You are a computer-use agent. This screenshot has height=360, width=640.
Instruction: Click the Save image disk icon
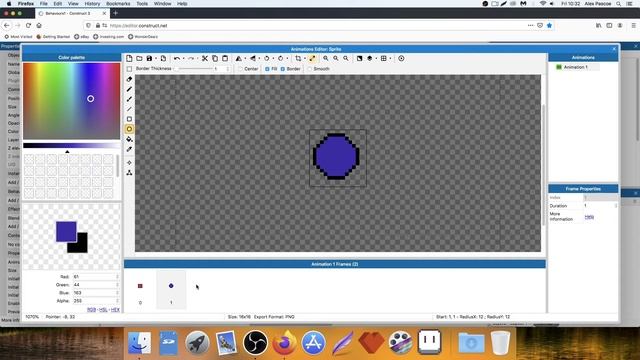149,58
